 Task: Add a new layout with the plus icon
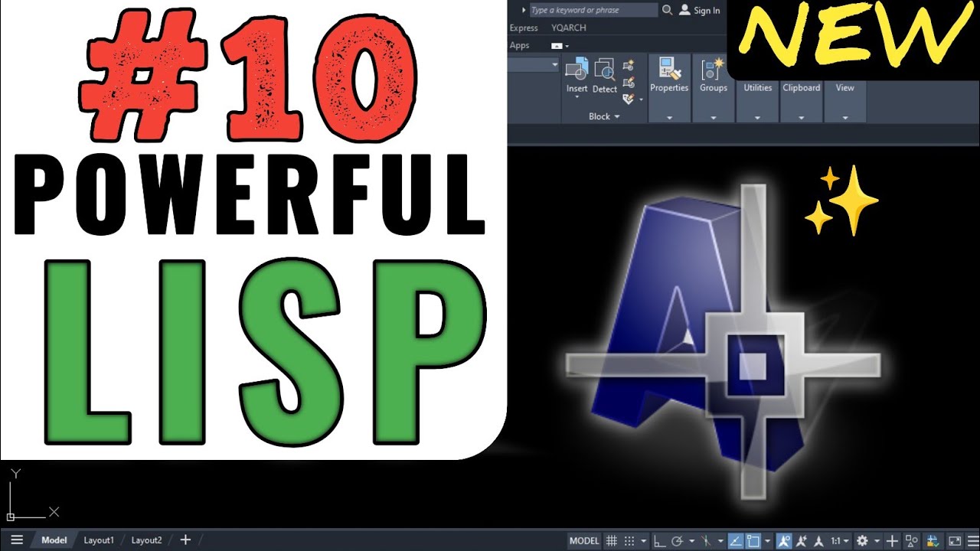click(x=185, y=540)
